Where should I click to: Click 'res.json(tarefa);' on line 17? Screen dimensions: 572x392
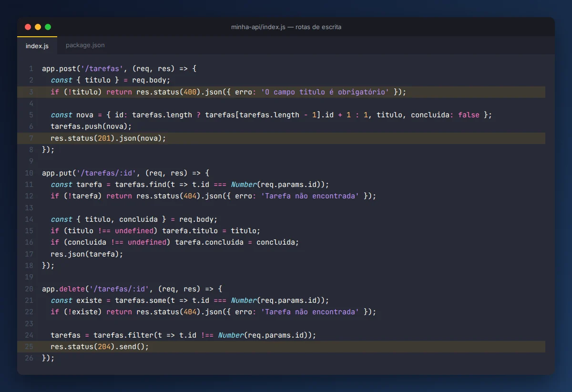point(87,254)
